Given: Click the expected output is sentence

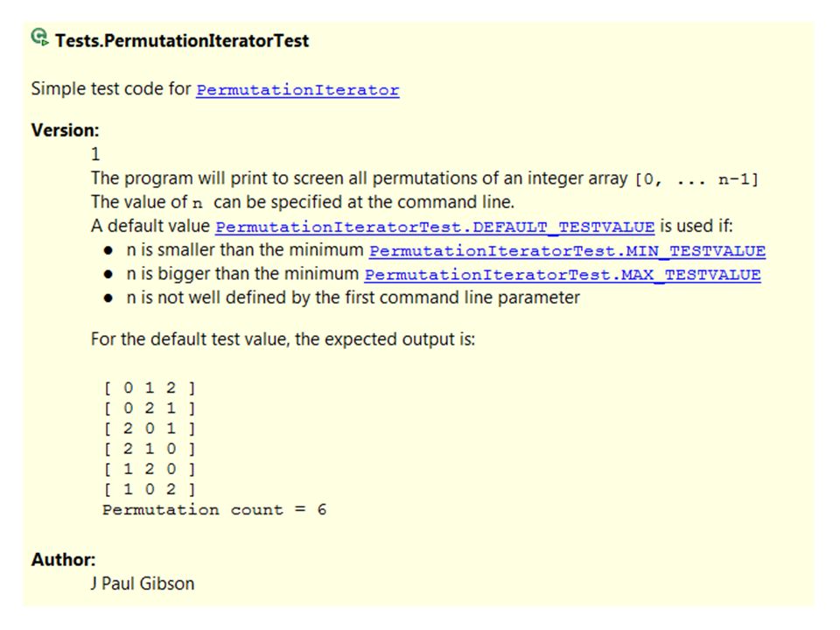Looking at the screenshot, I should click(283, 339).
